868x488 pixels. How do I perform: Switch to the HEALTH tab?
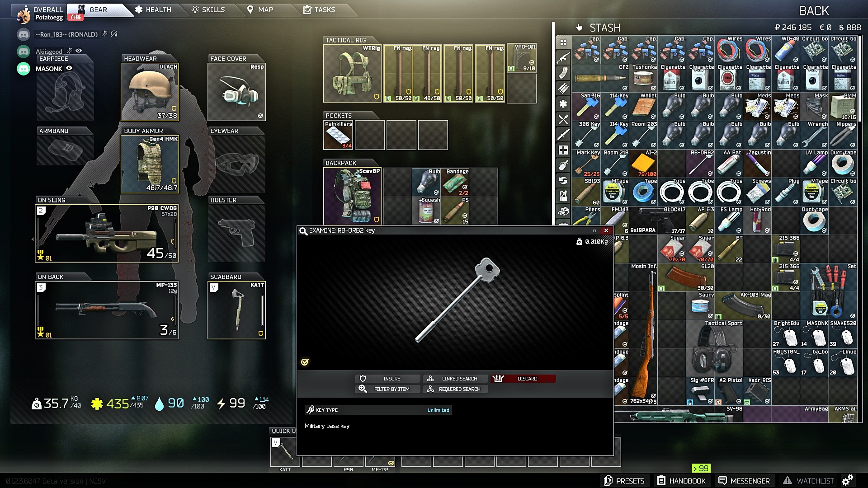(153, 9)
